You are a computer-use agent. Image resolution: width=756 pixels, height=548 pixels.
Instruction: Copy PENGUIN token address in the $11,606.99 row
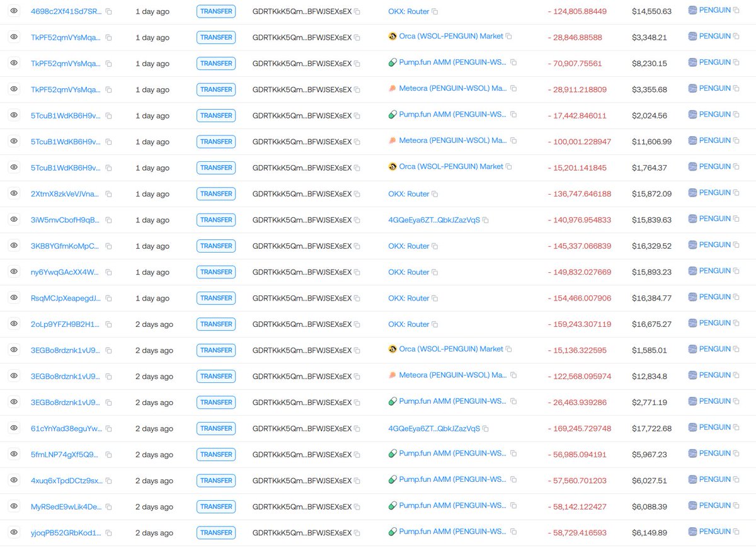pos(736,140)
